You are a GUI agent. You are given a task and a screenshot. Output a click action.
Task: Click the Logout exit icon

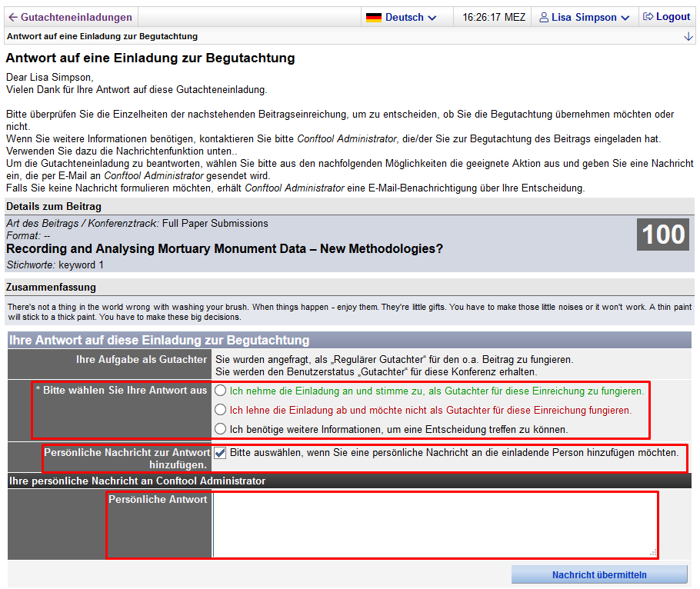click(648, 17)
